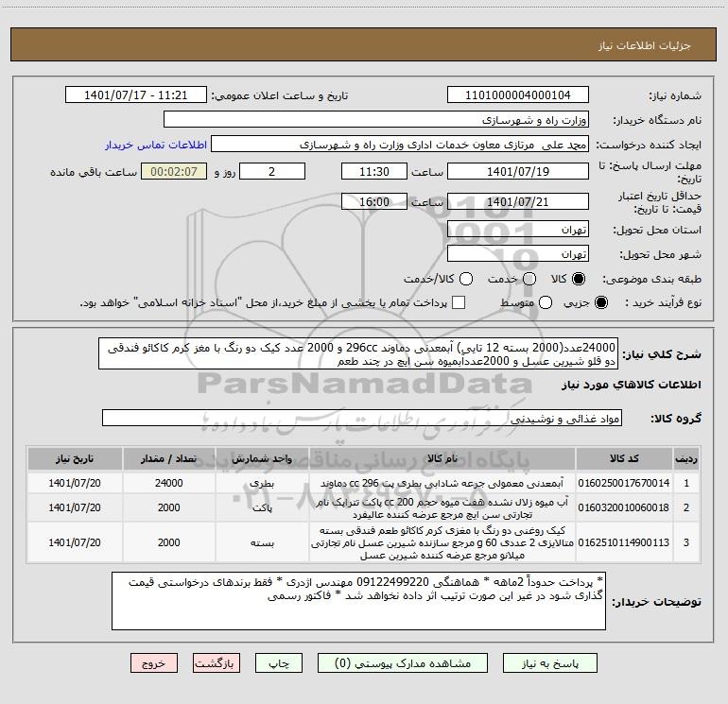The height and width of the screenshot is (704, 728).
Task: Click the تاریخ نیاز column header
Action: tap(75, 458)
